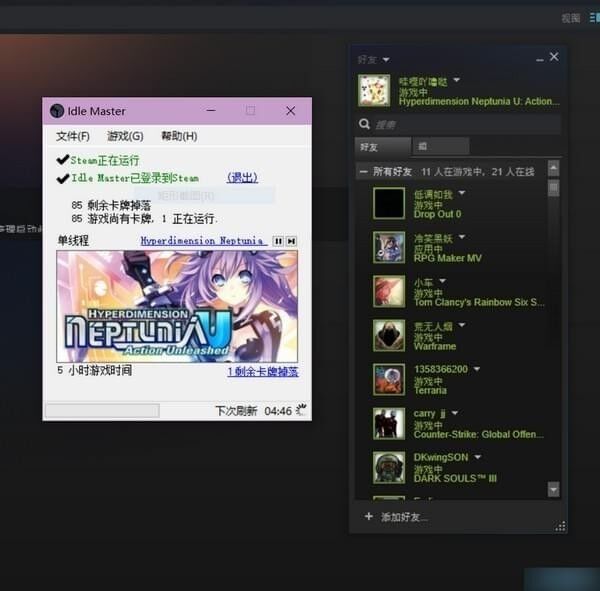Click carry jj's friend avatar
The height and width of the screenshot is (591, 600).
click(x=388, y=423)
